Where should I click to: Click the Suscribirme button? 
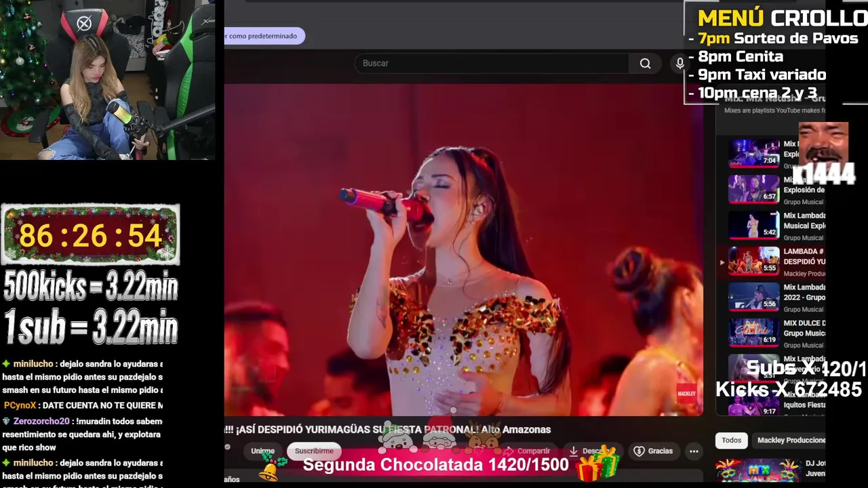(314, 451)
